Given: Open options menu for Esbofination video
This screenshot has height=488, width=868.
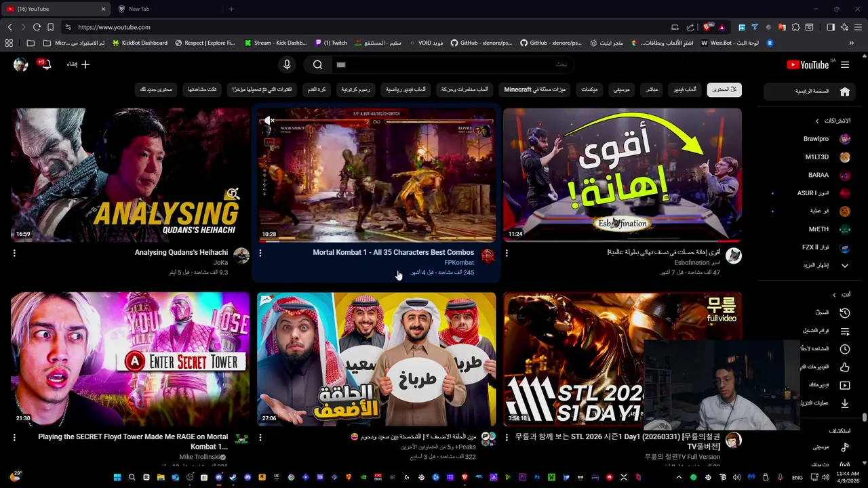Looking at the screenshot, I should point(507,253).
